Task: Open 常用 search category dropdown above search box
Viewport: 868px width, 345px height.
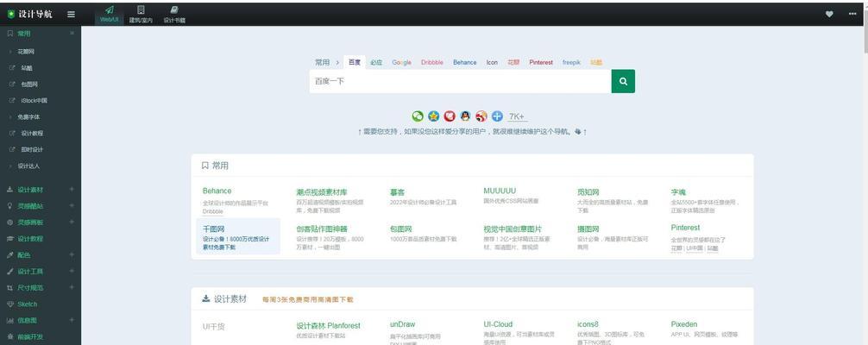Action: [x=327, y=63]
